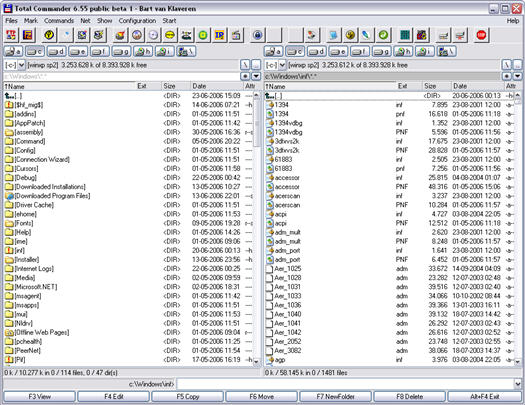Viewport: 525px width, 405px height.
Task: Click the silver CD disc toolbar icon
Action: click(154, 35)
